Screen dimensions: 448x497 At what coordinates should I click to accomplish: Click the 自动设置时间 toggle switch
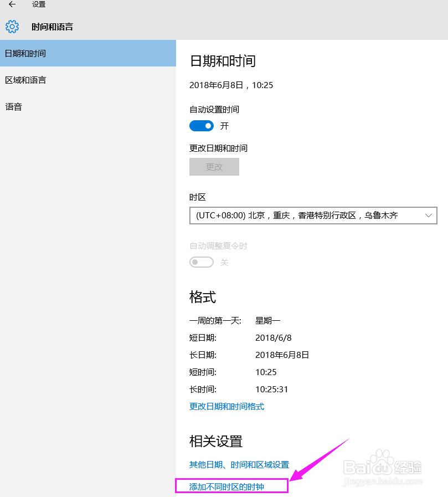coord(202,126)
